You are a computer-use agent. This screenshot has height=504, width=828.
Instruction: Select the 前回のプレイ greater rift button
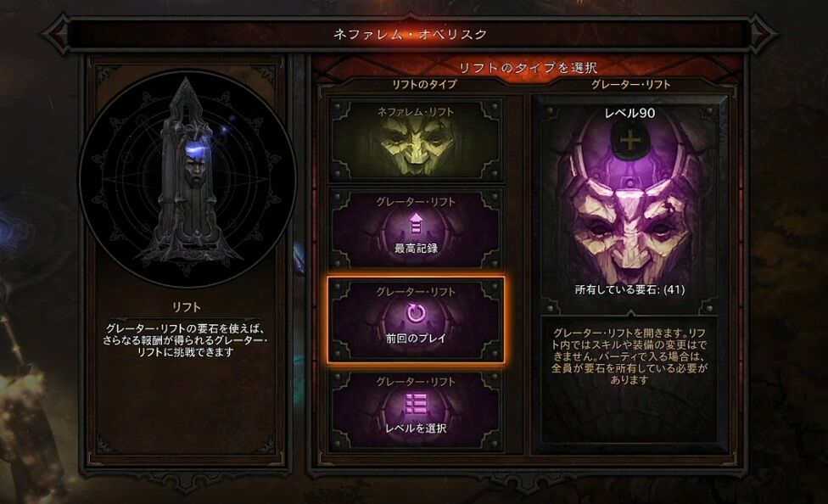(x=416, y=320)
